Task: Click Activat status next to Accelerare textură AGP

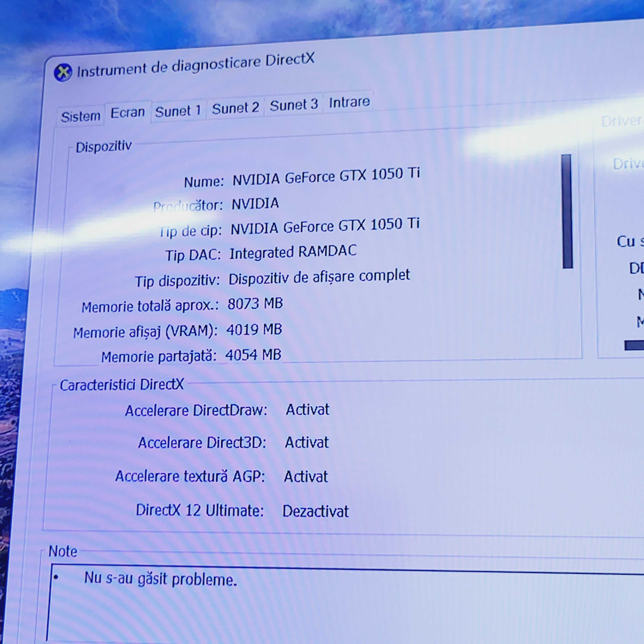Action: tap(306, 477)
